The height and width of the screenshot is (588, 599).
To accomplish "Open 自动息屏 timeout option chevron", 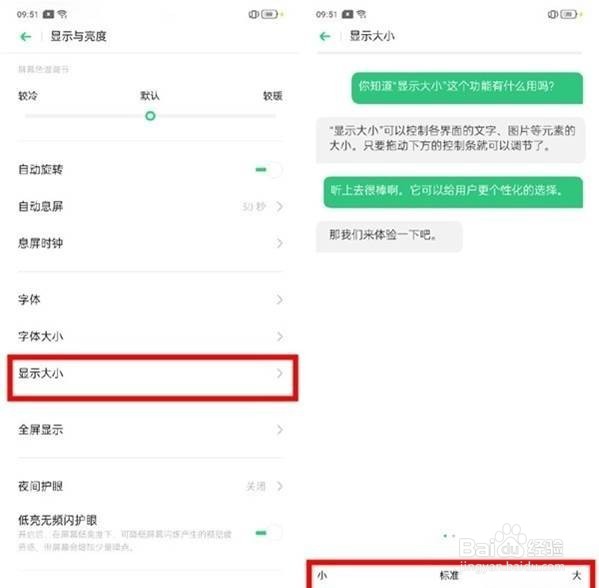I will coord(280,206).
